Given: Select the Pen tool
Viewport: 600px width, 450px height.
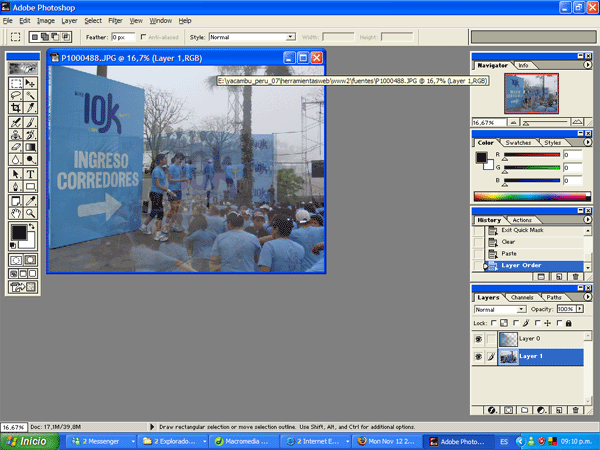Looking at the screenshot, I should [x=16, y=186].
